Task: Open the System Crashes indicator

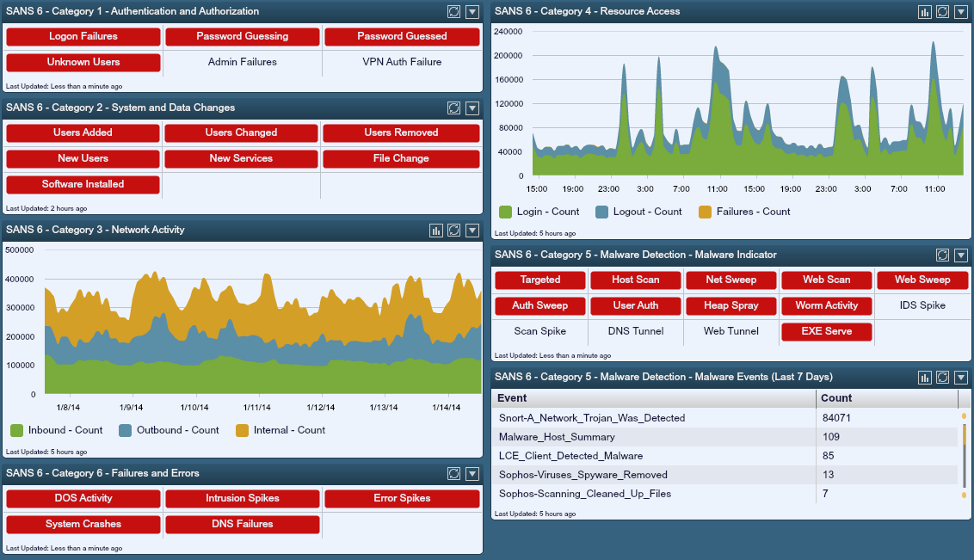Action: [x=83, y=524]
